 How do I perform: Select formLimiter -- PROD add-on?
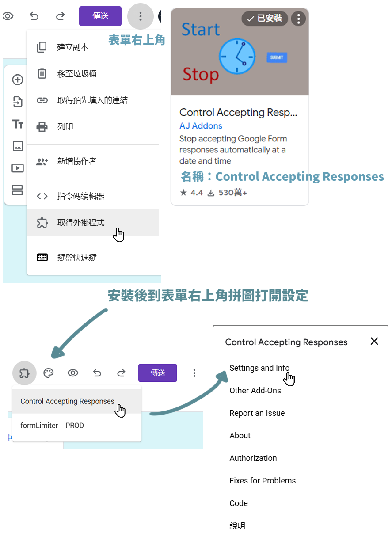click(77, 426)
